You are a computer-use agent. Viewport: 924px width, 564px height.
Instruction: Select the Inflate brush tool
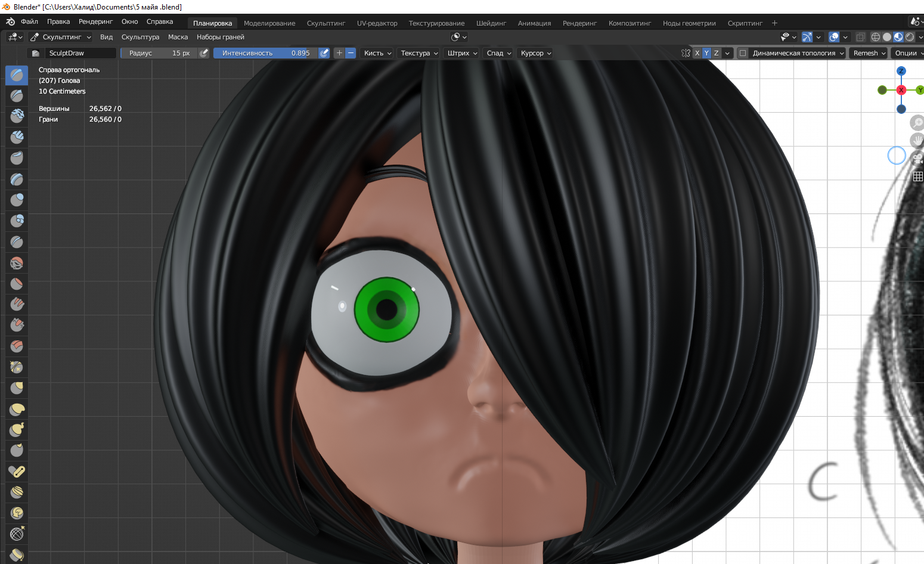pyautogui.click(x=17, y=200)
